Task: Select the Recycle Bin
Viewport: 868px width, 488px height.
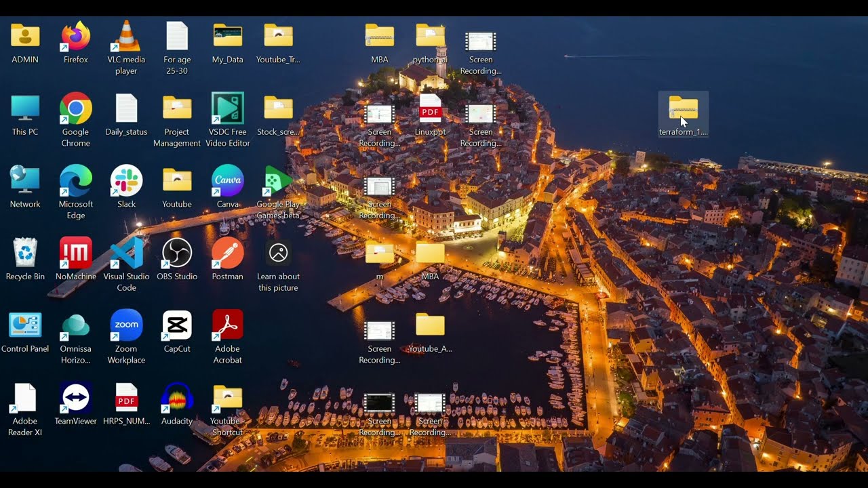Action: pyautogui.click(x=25, y=260)
